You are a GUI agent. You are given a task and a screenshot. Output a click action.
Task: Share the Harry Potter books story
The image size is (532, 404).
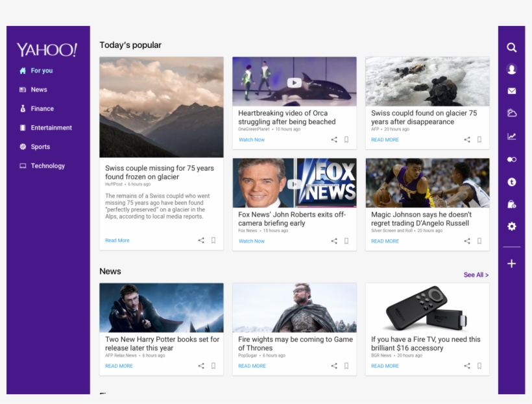pos(201,366)
